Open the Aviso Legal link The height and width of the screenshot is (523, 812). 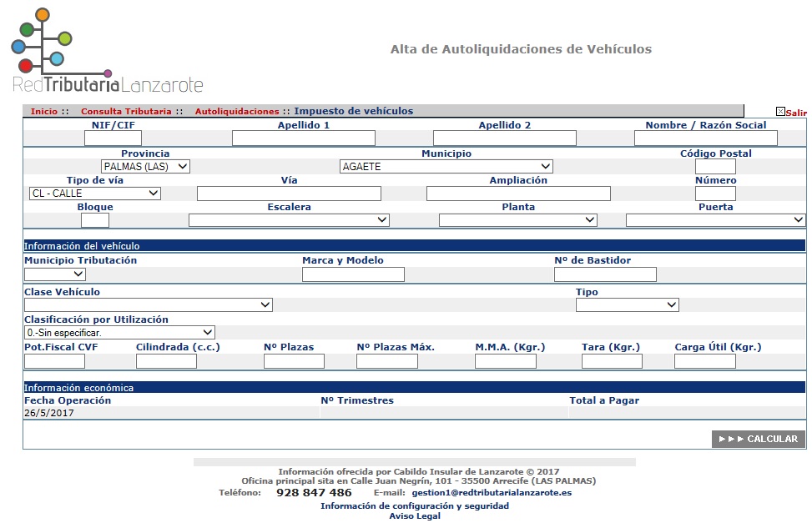(415, 516)
